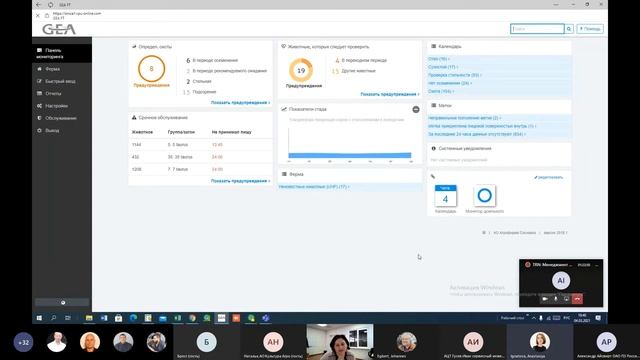This screenshot has height=360, width=640.
Task: Select animal row 432 in the urgent table
Action: [200, 157]
